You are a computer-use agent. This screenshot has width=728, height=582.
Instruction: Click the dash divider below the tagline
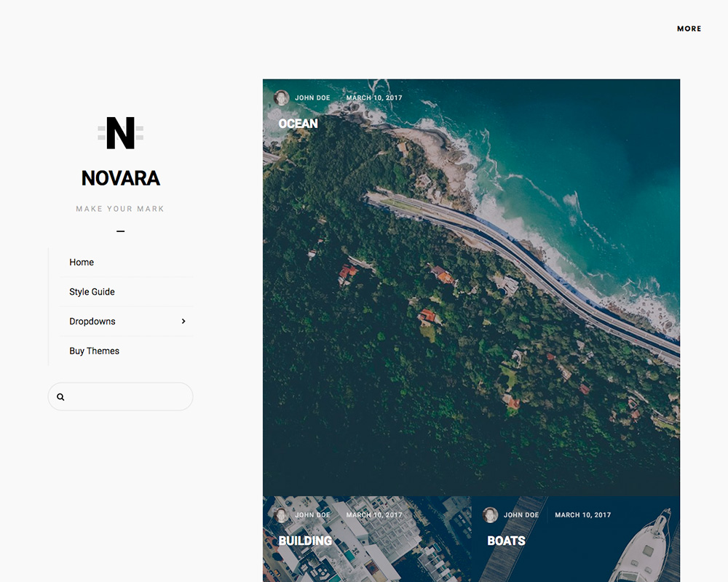(119, 231)
